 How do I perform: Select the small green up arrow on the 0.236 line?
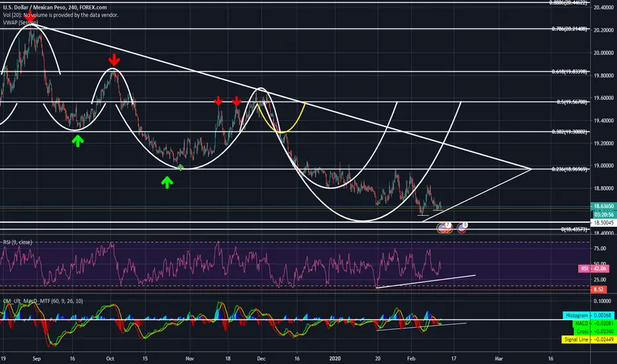pyautogui.click(x=180, y=167)
